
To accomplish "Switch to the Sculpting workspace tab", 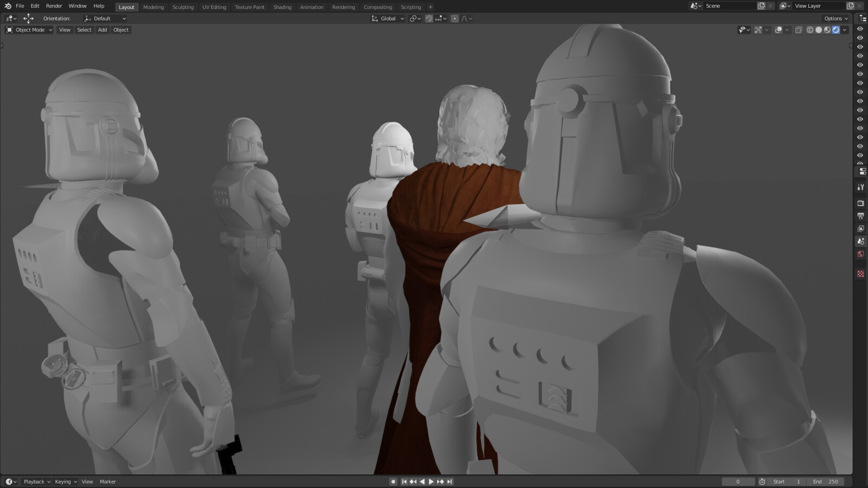I will 183,7.
